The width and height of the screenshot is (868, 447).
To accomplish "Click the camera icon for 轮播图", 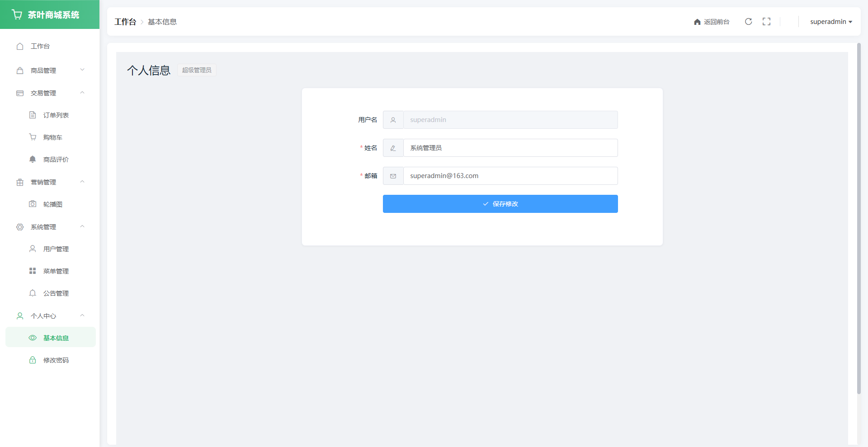I will 33,204.
